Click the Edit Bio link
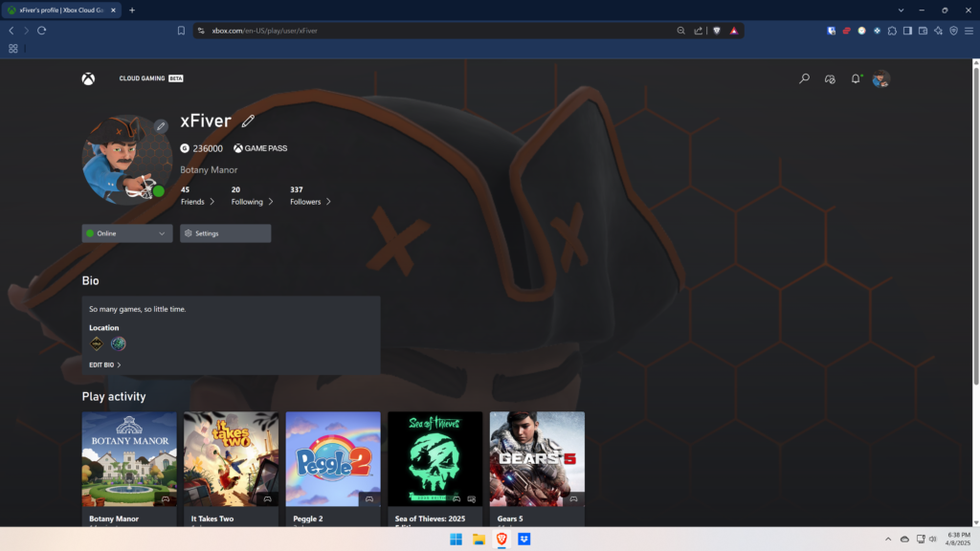Image resolution: width=980 pixels, height=551 pixels. (104, 364)
